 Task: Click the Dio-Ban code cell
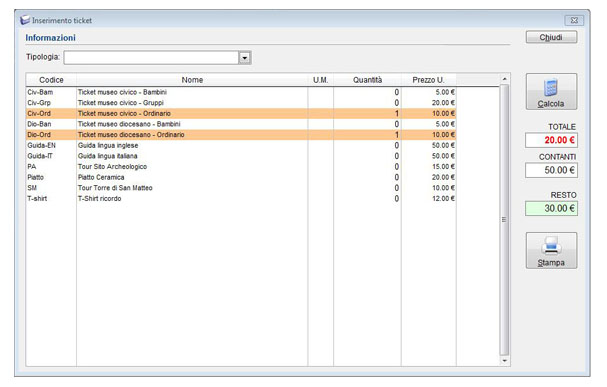[x=51, y=124]
